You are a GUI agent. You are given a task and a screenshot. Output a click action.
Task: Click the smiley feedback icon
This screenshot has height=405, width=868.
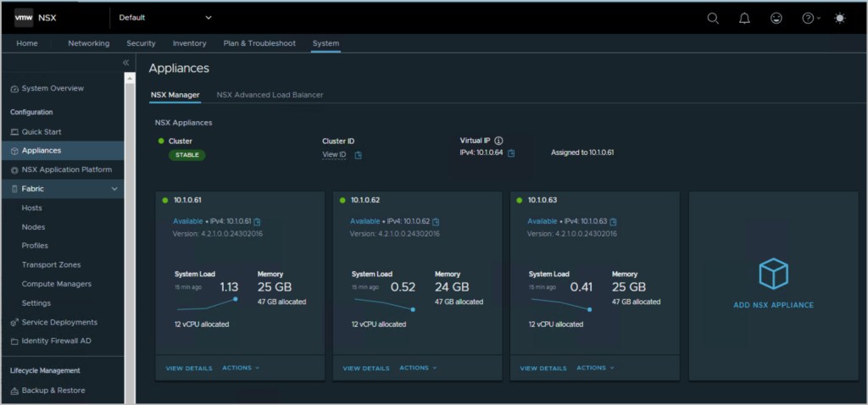pyautogui.click(x=776, y=18)
